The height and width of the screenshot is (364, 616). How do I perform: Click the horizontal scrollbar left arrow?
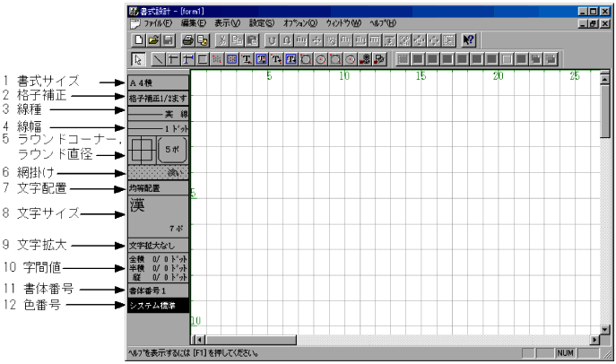200,340
